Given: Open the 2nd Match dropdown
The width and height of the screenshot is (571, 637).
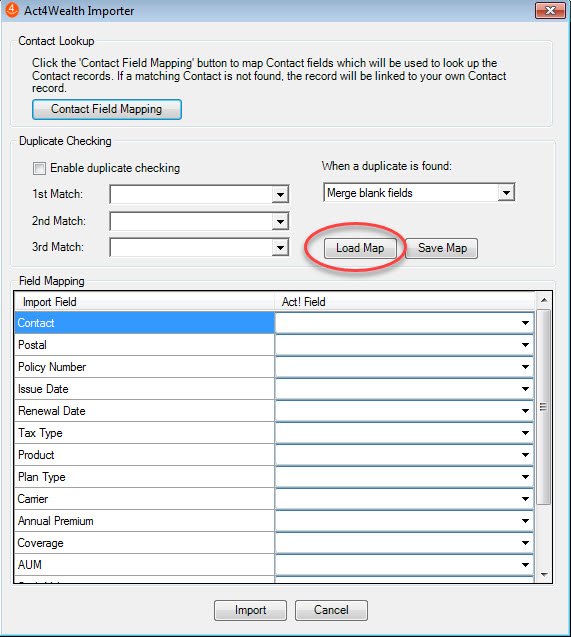Looking at the screenshot, I should (280, 221).
